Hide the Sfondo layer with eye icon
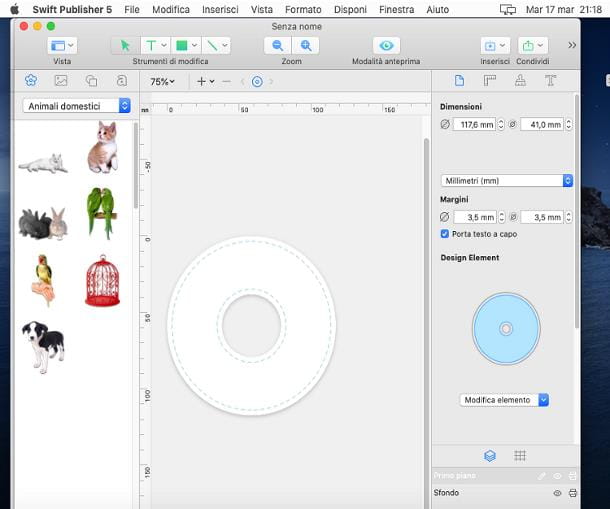The image size is (610, 509). pos(557,493)
